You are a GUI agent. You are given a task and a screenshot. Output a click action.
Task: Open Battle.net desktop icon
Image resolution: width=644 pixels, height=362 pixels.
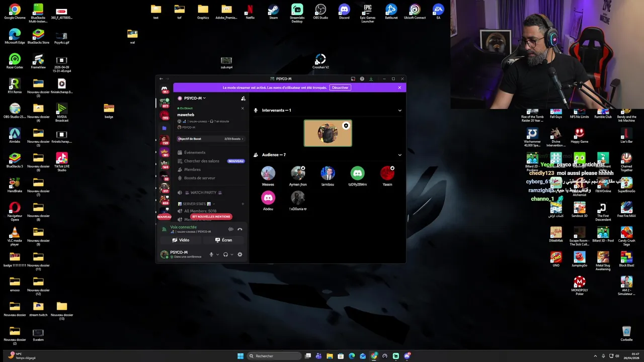tap(391, 12)
